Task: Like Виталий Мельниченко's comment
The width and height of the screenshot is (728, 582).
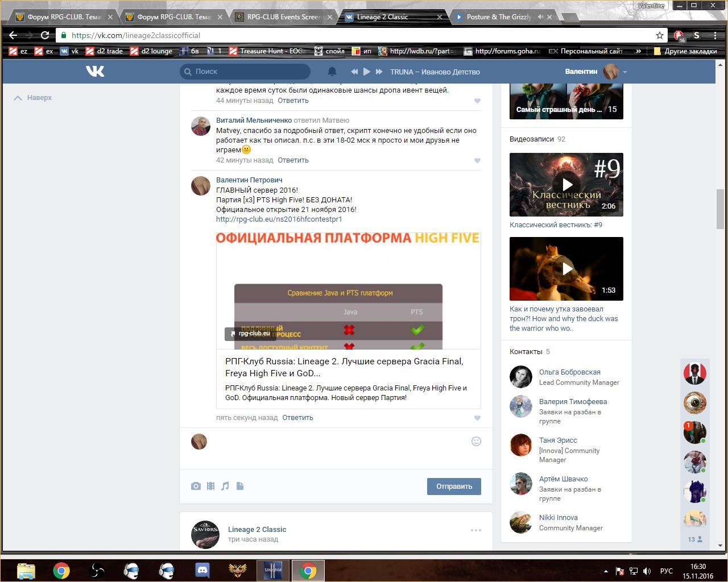Action: click(477, 161)
